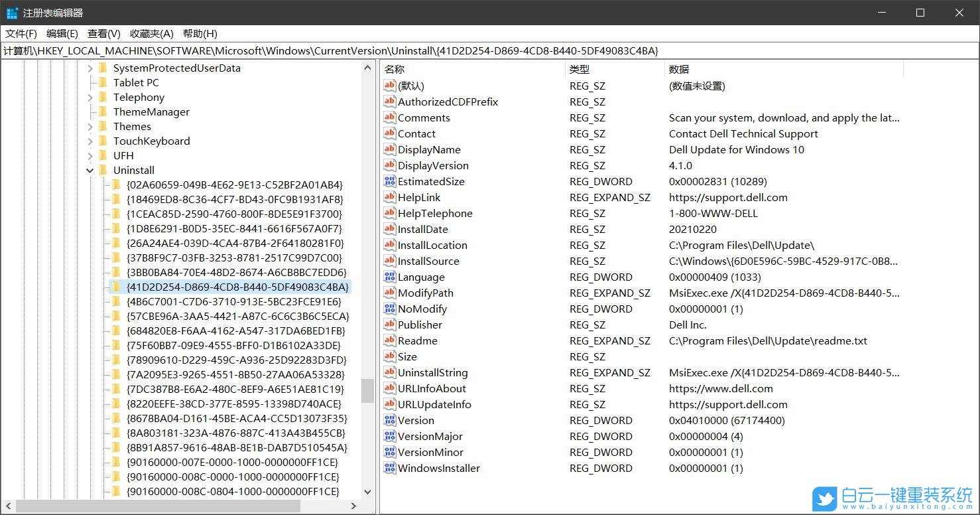Viewport: 980px width, 515px height.
Task: Select the UninstallString value icon
Action: point(389,372)
